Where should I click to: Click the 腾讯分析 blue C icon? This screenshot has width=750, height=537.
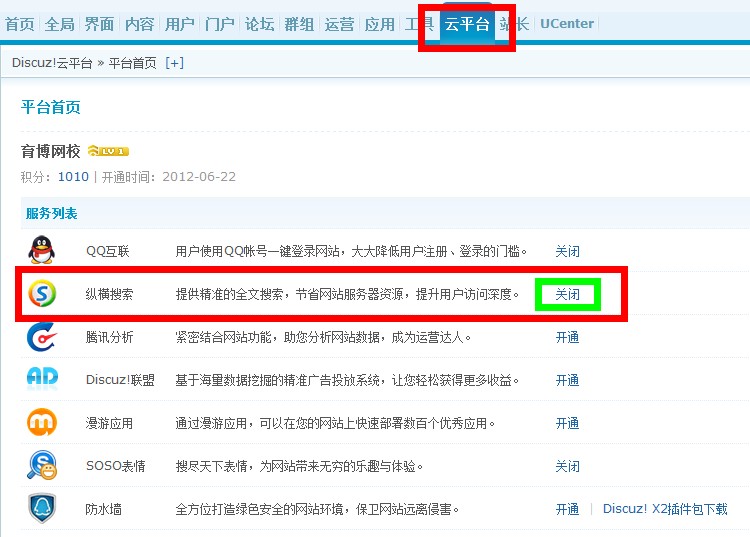[x=42, y=337]
